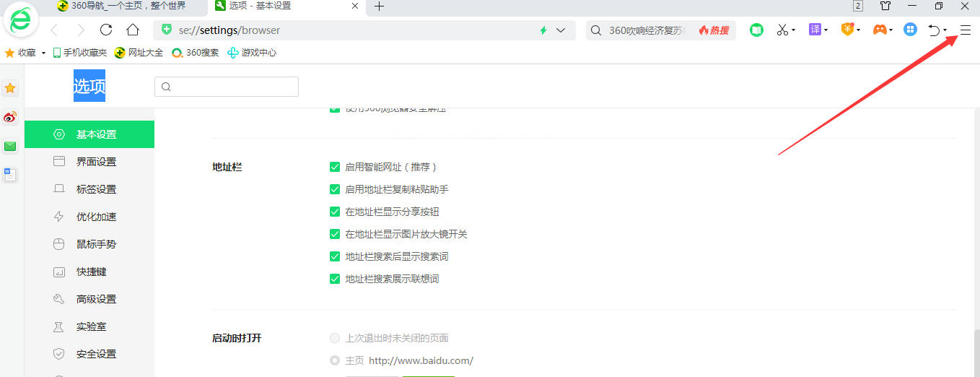980x377 pixels.
Task: Select 主页 http://www.baidu.com/ radio option
Action: click(x=335, y=360)
